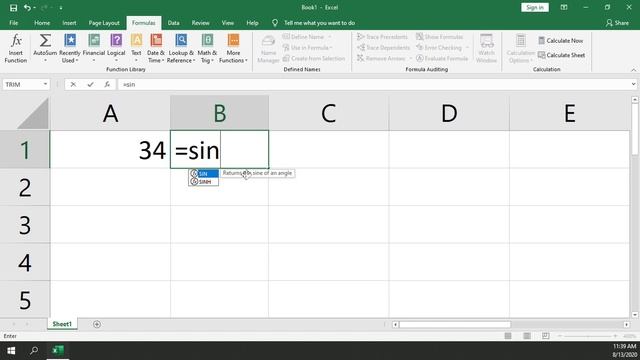
Task: Click the Name Manager icon
Action: pos(268,49)
